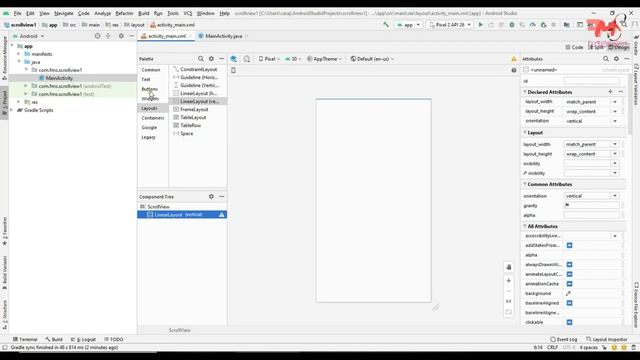
Task: Run the app with the green play icon
Action: click(481, 25)
